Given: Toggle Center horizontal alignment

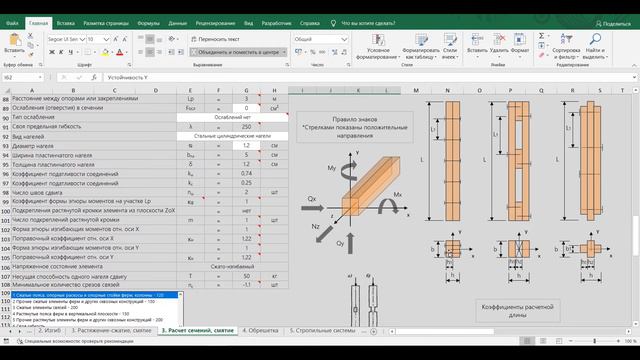Looking at the screenshot, I should pos(150,52).
